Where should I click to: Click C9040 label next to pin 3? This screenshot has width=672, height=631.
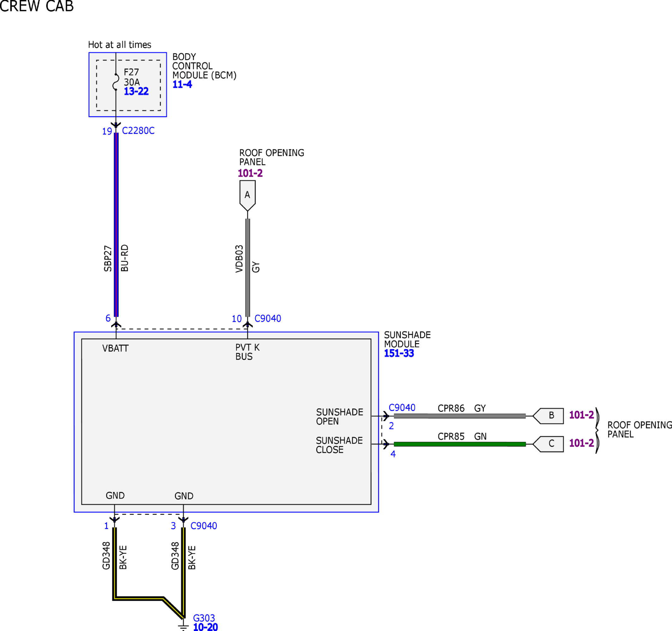coord(204,526)
